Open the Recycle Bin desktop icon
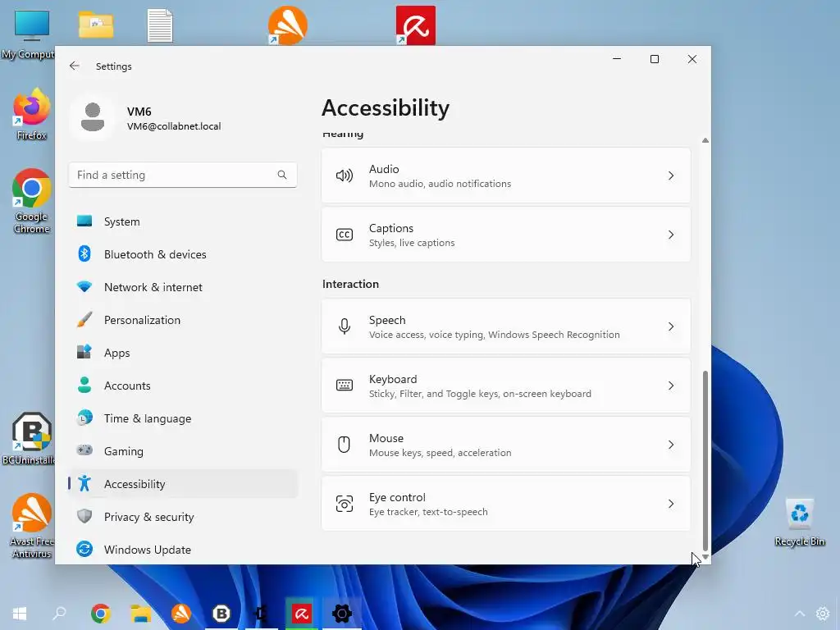840x630 pixels. tap(799, 523)
